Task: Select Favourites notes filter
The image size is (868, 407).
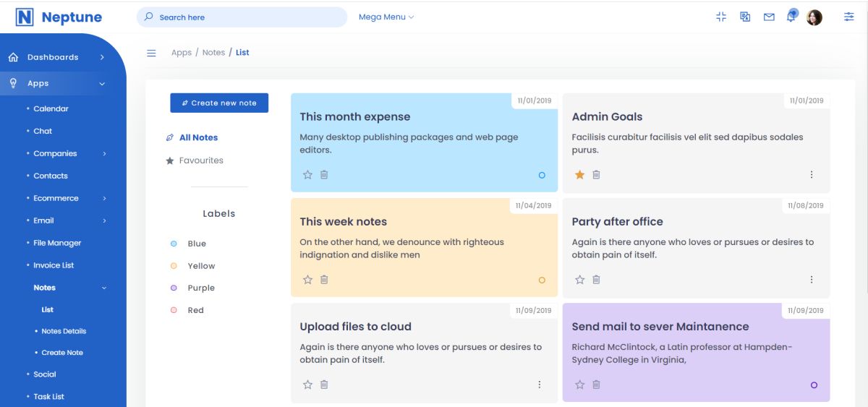Action: click(x=201, y=160)
